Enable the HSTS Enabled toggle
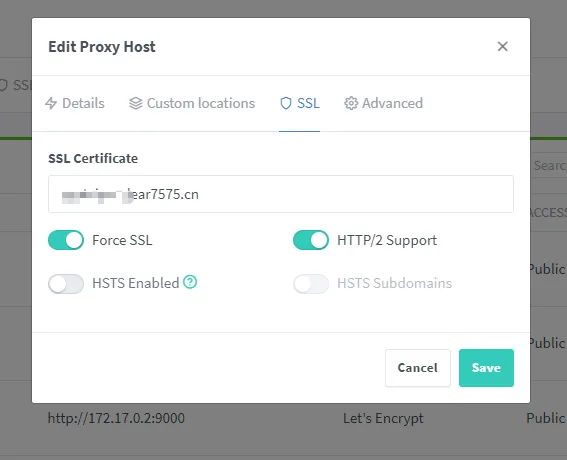This screenshot has height=460, width=567. pos(66,284)
